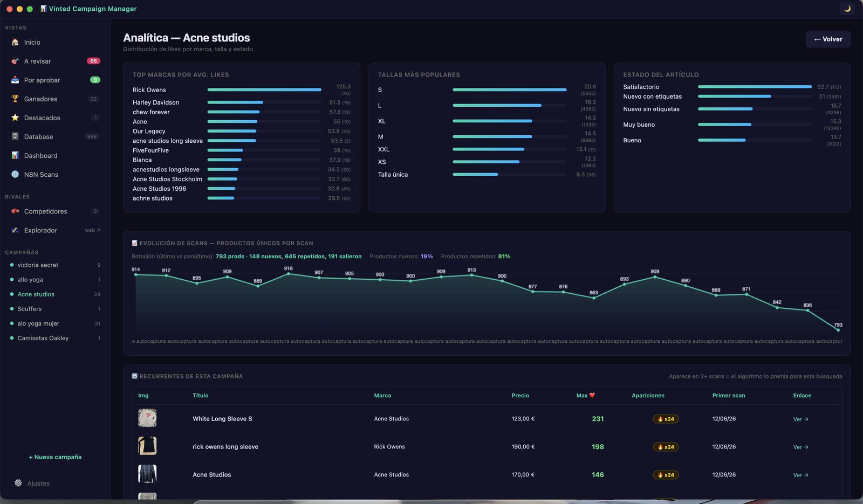Click the heart icon in the Max column header
The height and width of the screenshot is (504, 863).
coord(592,395)
